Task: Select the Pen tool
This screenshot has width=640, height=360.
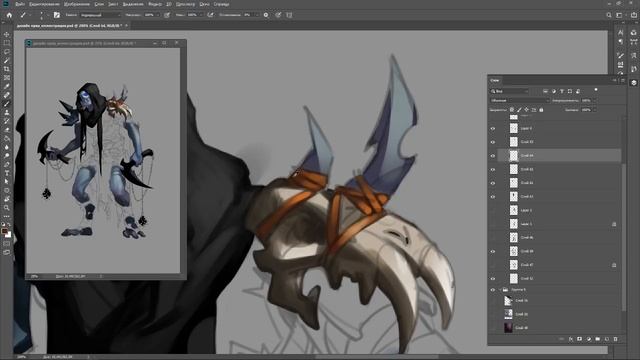Action: point(7,164)
